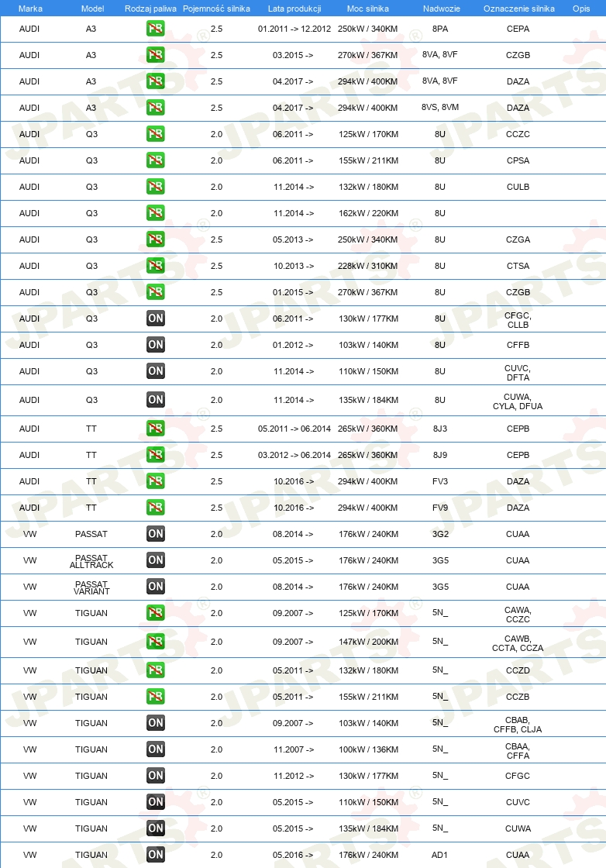Select the 228kW / 310KM power cell
606x868 pixels.
[x=368, y=266]
